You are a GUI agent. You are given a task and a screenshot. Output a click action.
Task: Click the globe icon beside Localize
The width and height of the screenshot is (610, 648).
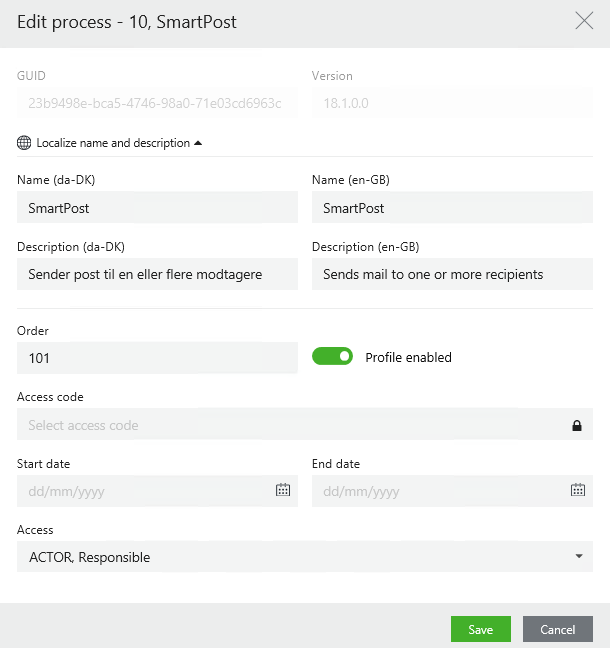pyautogui.click(x=25, y=143)
